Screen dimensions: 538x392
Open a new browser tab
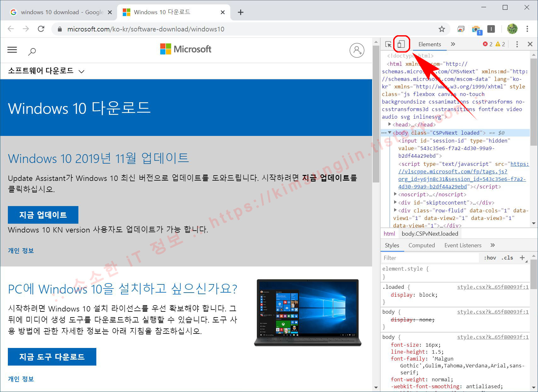241,12
